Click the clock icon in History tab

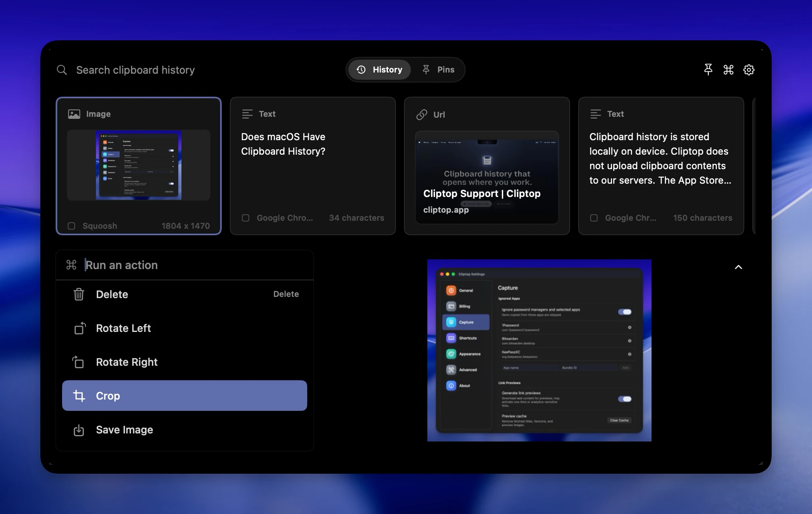pyautogui.click(x=361, y=70)
